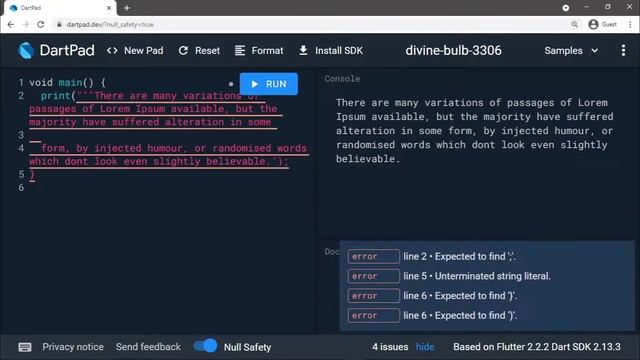Open Send feedback link

pos(148,347)
